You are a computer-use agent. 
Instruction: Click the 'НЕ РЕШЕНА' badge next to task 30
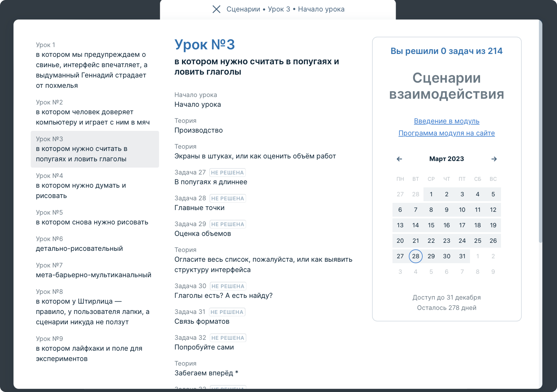pyautogui.click(x=228, y=286)
